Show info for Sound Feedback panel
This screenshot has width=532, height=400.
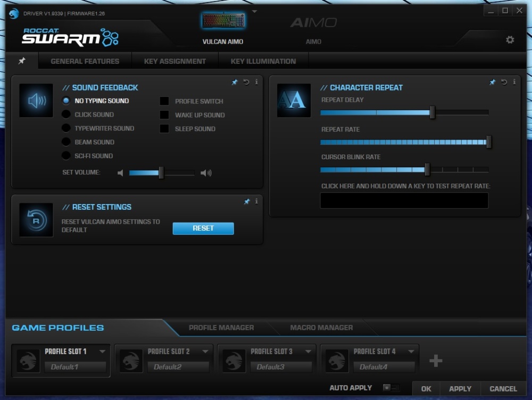point(256,82)
